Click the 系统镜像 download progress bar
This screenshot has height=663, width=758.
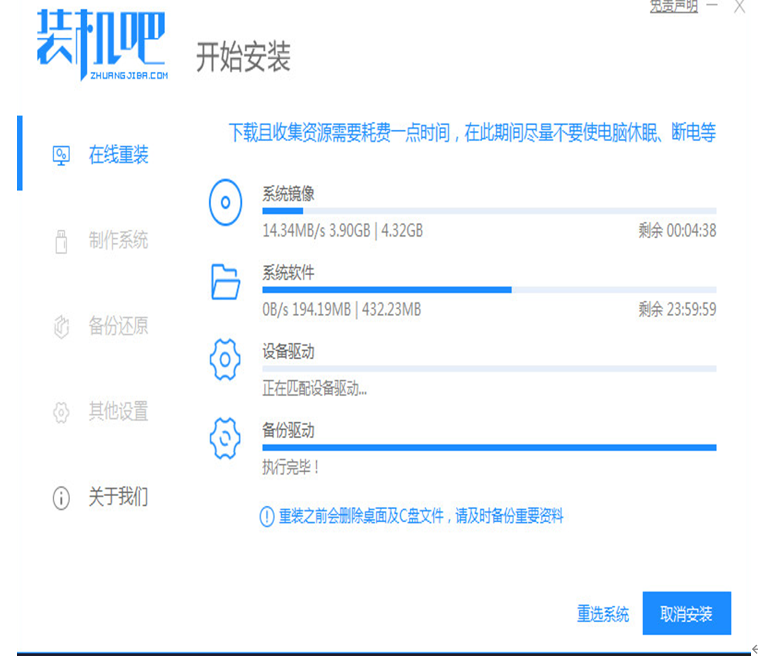tap(488, 211)
